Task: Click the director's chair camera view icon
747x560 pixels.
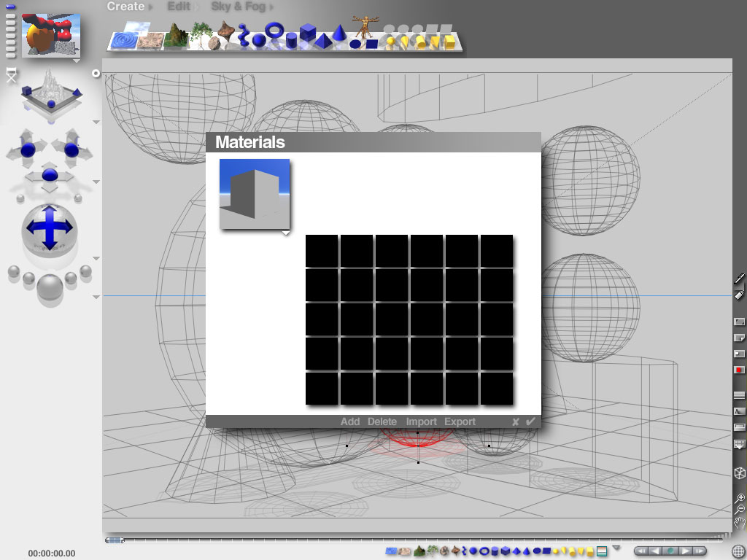Action: click(11, 74)
